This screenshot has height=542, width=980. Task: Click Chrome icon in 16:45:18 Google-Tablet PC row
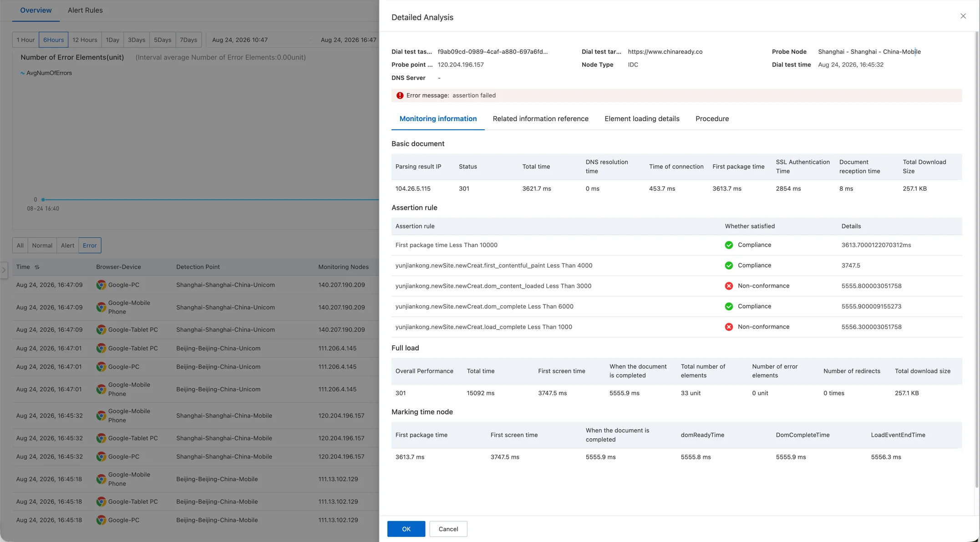tap(101, 501)
